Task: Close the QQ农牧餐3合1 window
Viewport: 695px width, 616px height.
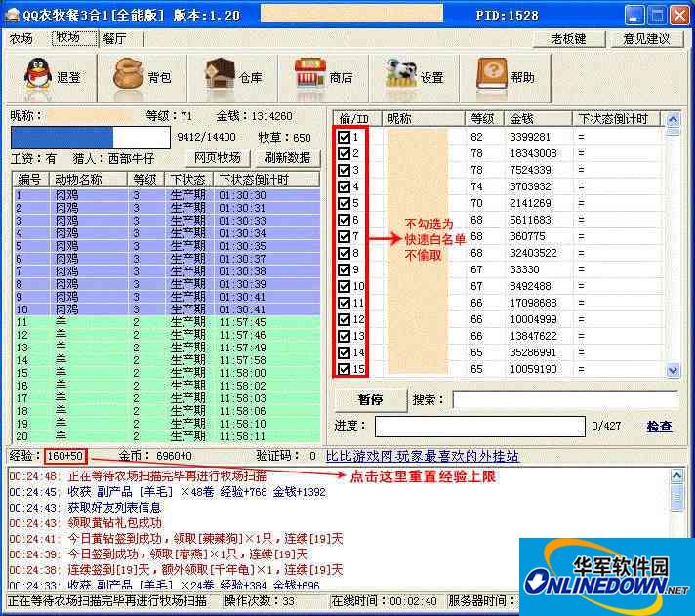Action: point(680,16)
